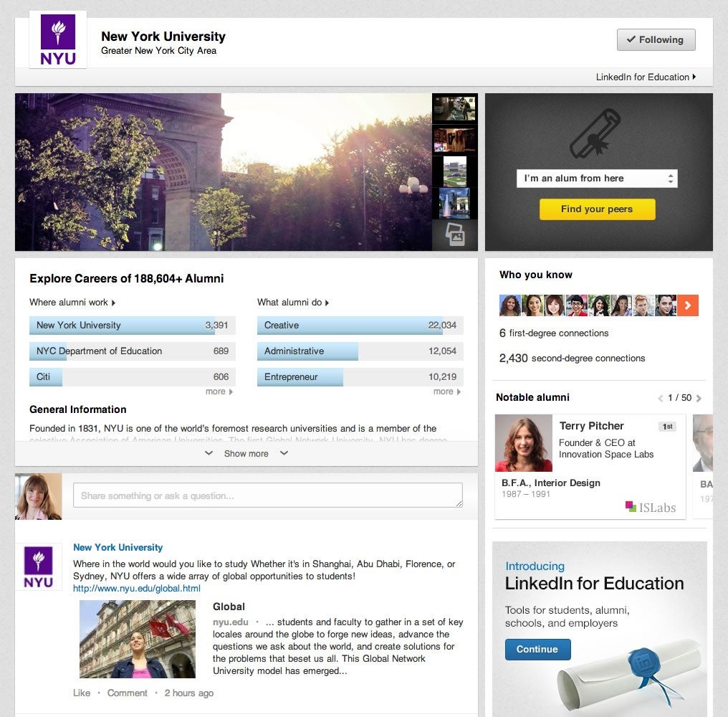
Task: Click the NYU logo in page header
Action: click(58, 40)
